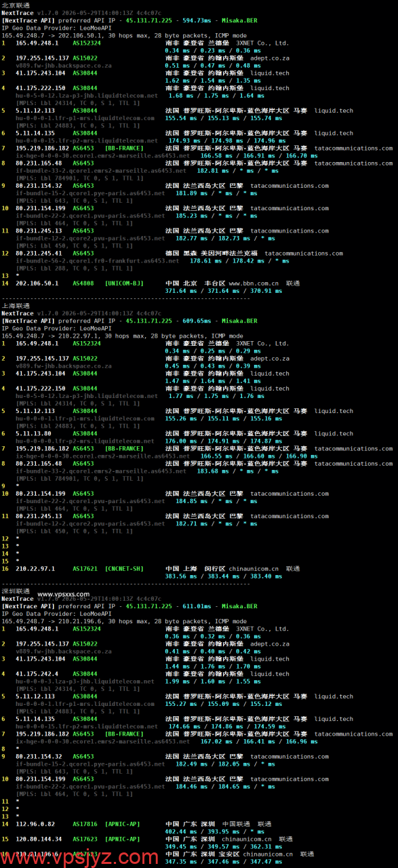Select the 167.02 ms latency value

[217, 741]
